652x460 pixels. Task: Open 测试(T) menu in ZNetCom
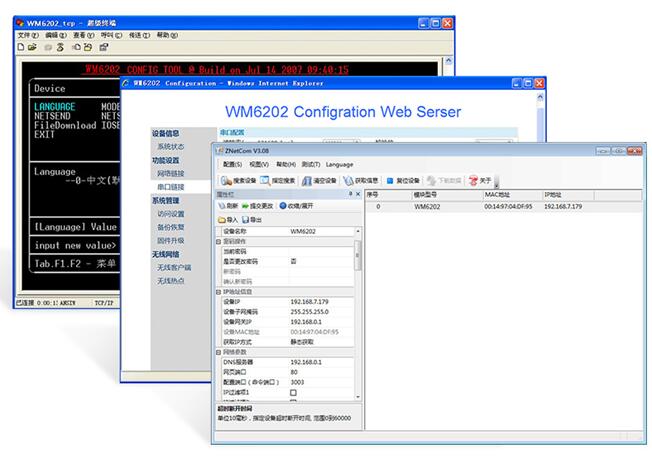(x=311, y=164)
